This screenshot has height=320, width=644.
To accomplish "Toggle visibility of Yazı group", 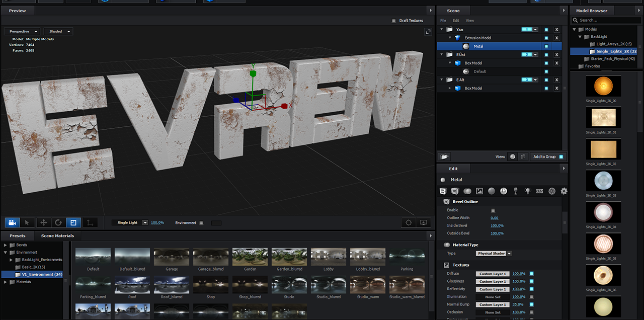I will (546, 30).
